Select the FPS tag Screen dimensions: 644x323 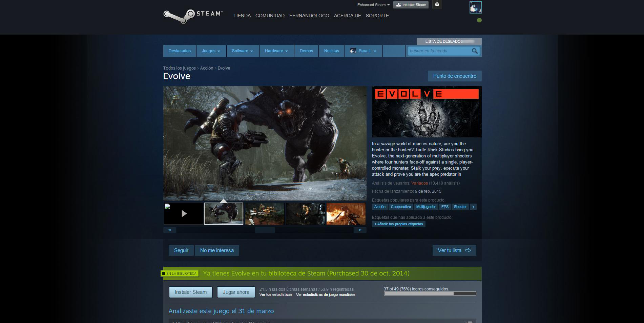tap(445, 207)
